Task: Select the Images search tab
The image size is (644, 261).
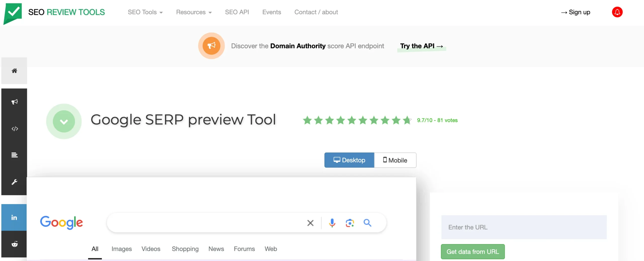Action: [x=122, y=249]
